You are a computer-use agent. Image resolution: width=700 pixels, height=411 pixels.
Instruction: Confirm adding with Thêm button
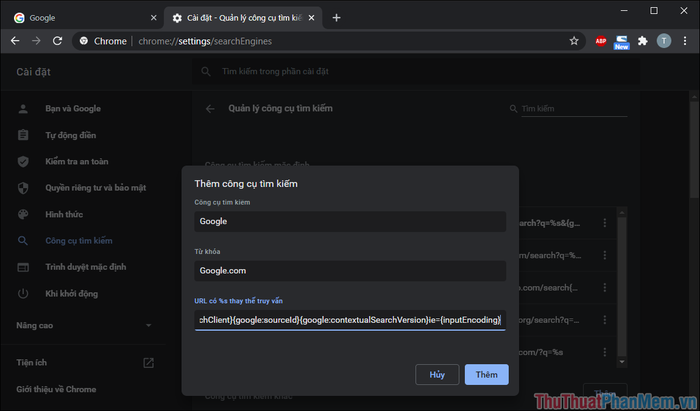pos(487,374)
